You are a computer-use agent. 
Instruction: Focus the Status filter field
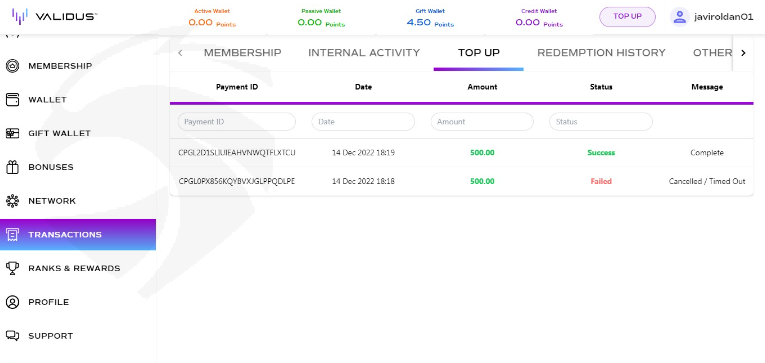pos(601,121)
